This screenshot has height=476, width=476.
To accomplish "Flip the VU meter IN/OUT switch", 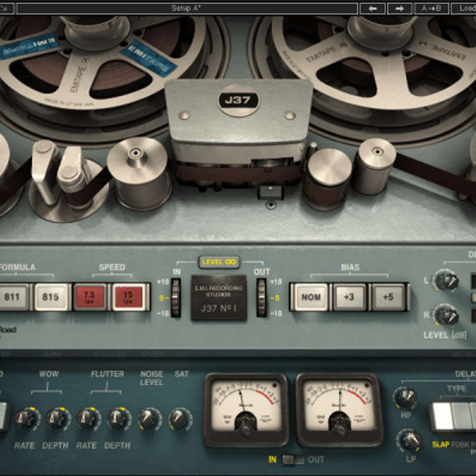I will 293,460.
